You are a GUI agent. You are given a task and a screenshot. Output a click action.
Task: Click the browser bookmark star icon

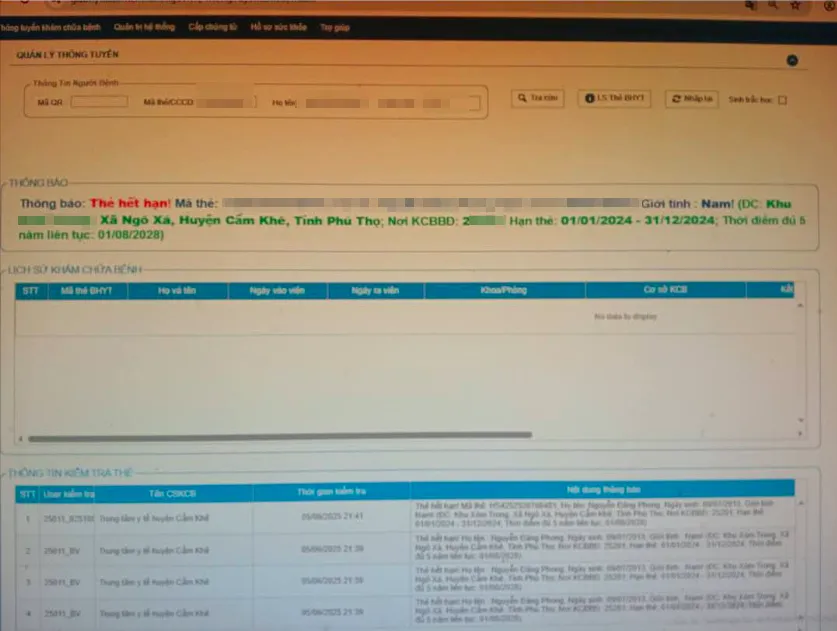795,5
